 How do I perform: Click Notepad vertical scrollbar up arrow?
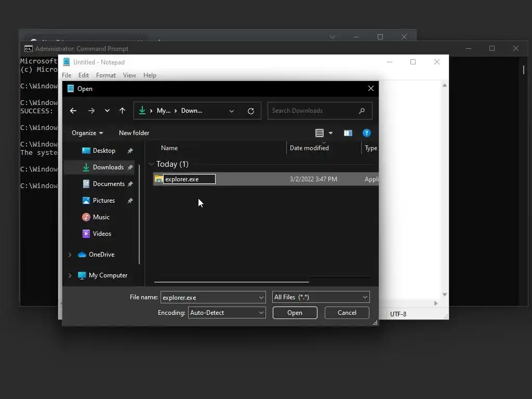click(445, 86)
